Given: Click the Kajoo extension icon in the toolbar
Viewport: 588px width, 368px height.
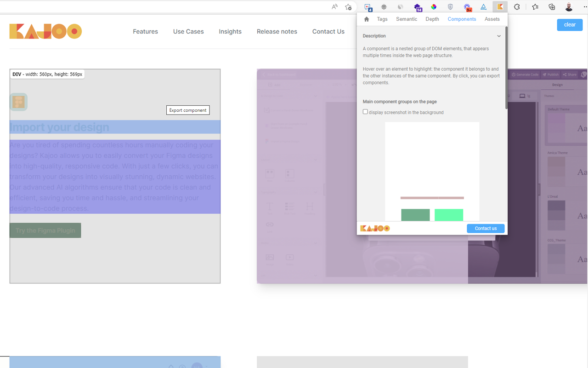Looking at the screenshot, I should [500, 7].
